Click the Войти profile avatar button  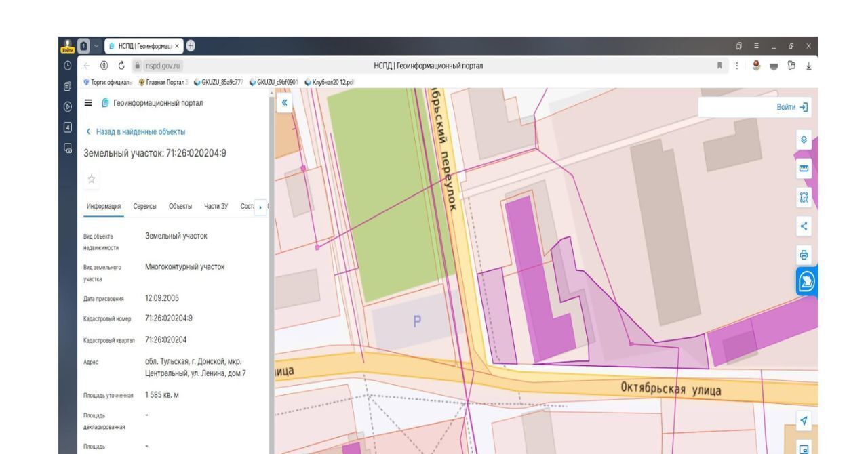pos(68,46)
